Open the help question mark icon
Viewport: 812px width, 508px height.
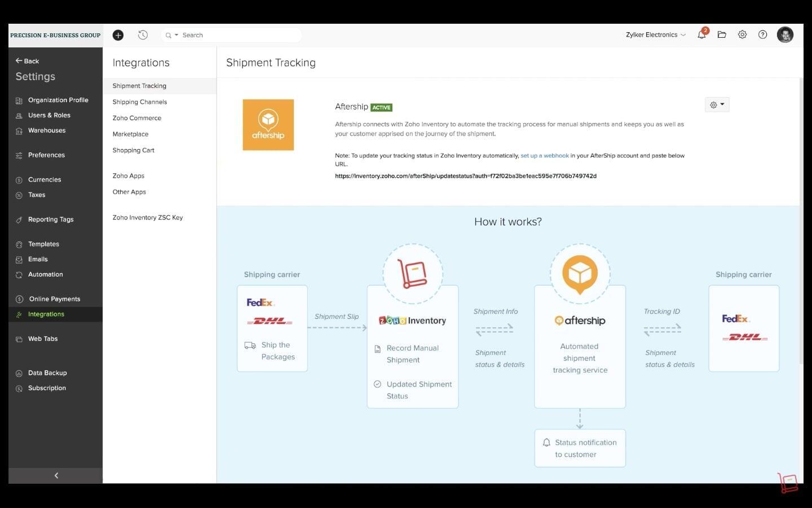(762, 34)
